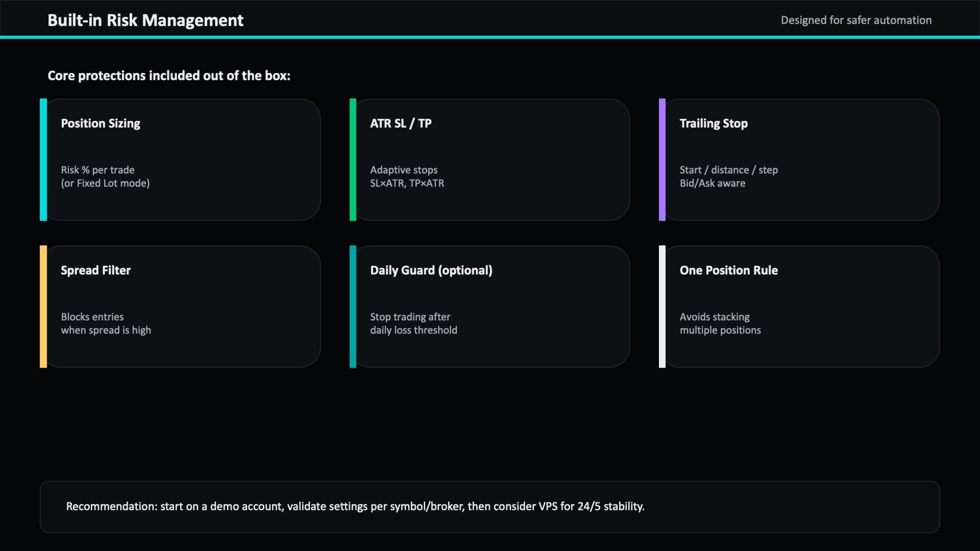The image size is (980, 551).
Task: Click the white accent bar on One Position Rule
Action: (662, 307)
